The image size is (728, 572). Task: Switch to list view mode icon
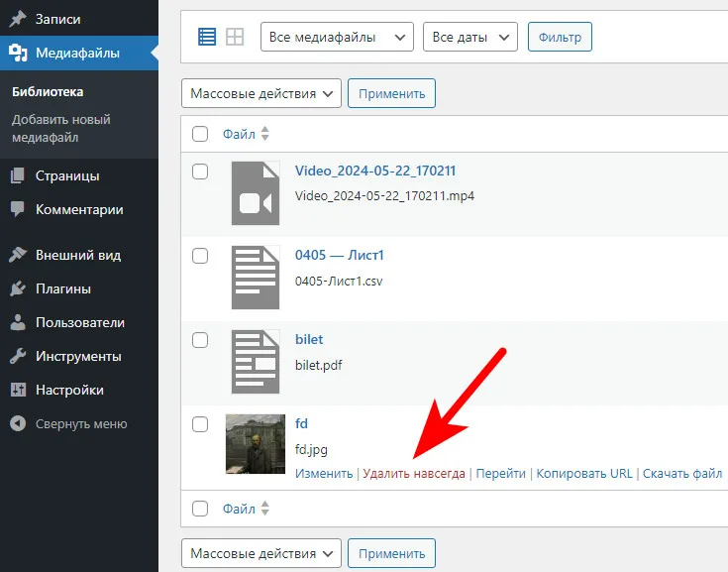[x=207, y=37]
